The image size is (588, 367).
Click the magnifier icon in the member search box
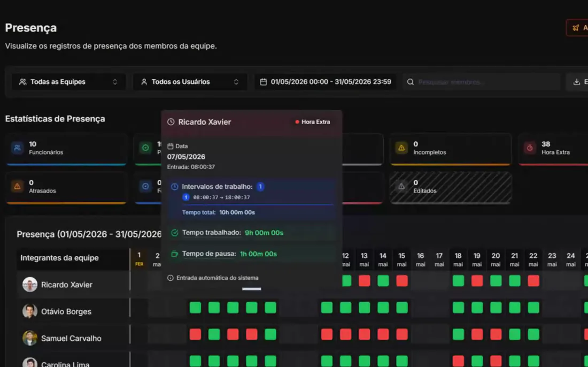411,82
